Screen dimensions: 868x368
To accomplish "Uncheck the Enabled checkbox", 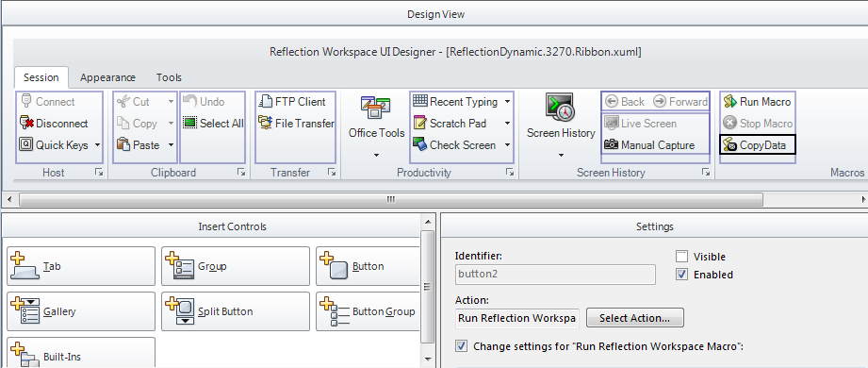I will coord(682,275).
